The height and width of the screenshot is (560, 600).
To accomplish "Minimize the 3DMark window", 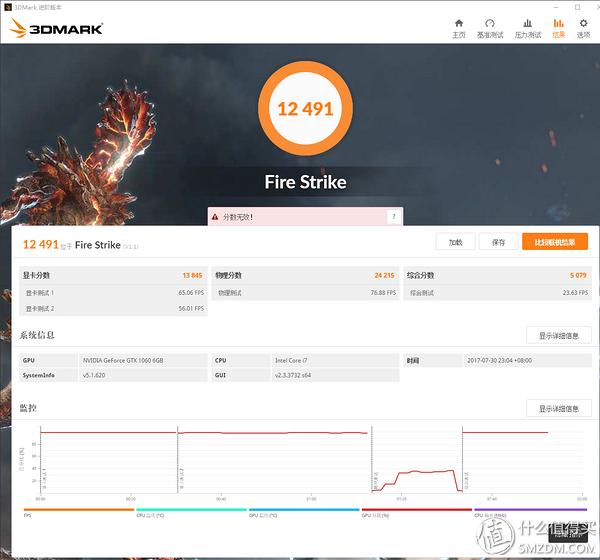I will click(x=556, y=7).
